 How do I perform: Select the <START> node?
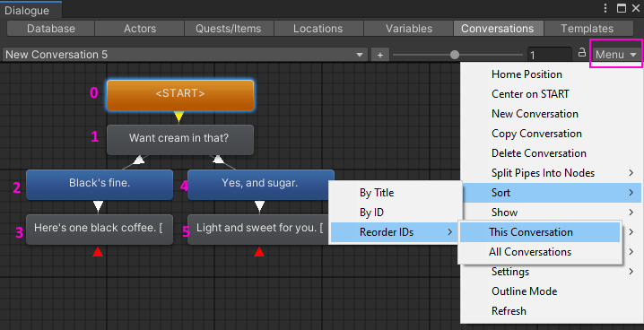pos(180,95)
